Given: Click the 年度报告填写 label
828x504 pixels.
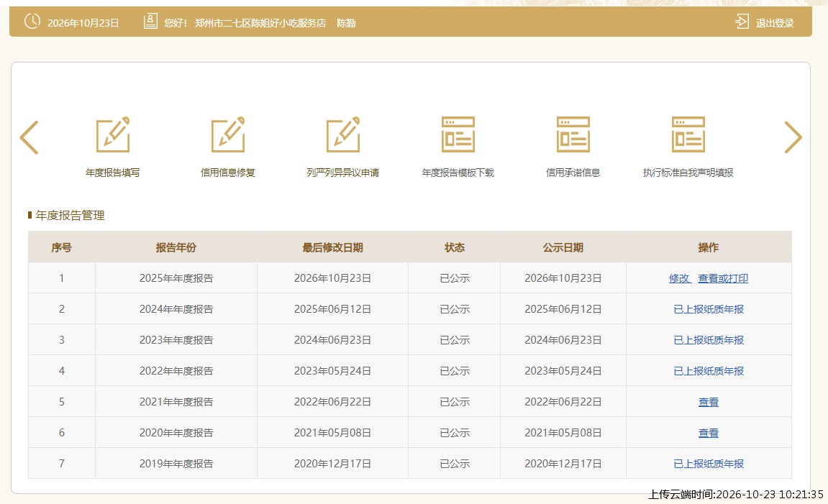Looking at the screenshot, I should click(112, 173).
